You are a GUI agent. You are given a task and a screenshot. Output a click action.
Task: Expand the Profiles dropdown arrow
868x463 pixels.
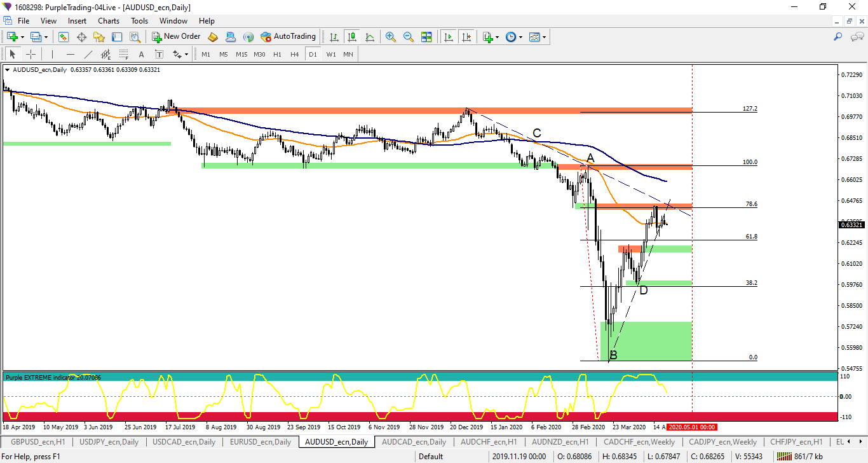click(46, 37)
